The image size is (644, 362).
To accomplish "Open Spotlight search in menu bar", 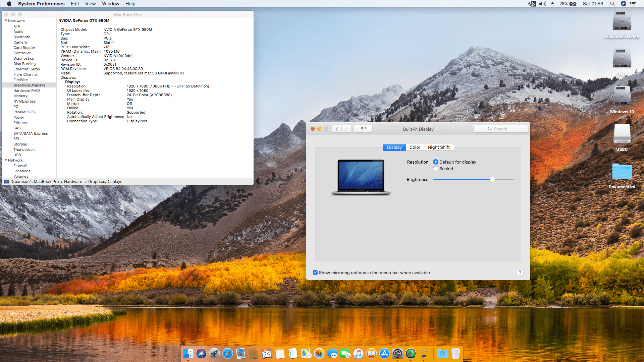I will pos(612,4).
